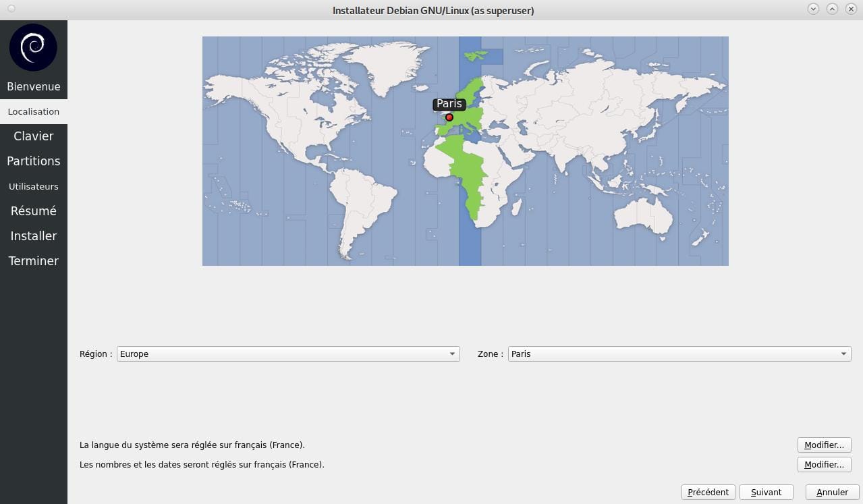Viewport: 863px width, 504px height.
Task: Click Australia on the timezone map
Action: pos(644,216)
